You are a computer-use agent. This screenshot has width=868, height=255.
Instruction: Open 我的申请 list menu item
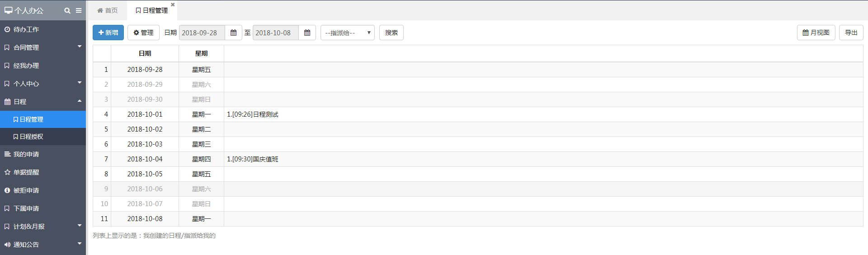pos(43,154)
